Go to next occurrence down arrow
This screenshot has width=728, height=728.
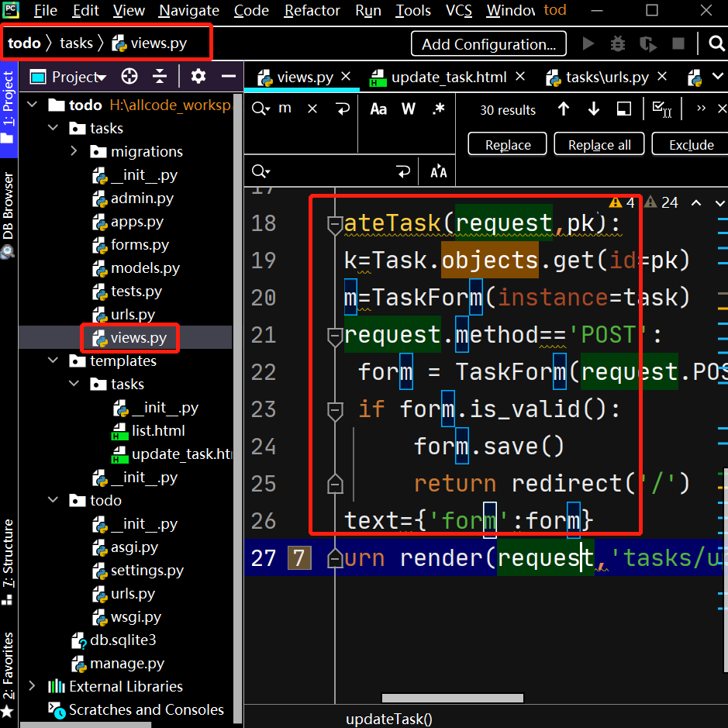[593, 109]
